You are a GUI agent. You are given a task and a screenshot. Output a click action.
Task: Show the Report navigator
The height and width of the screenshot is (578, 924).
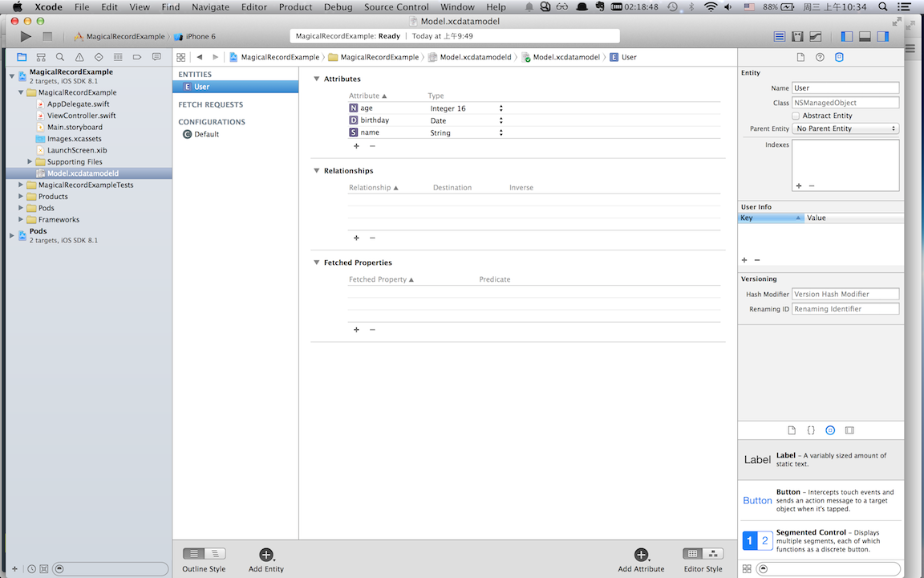(156, 57)
